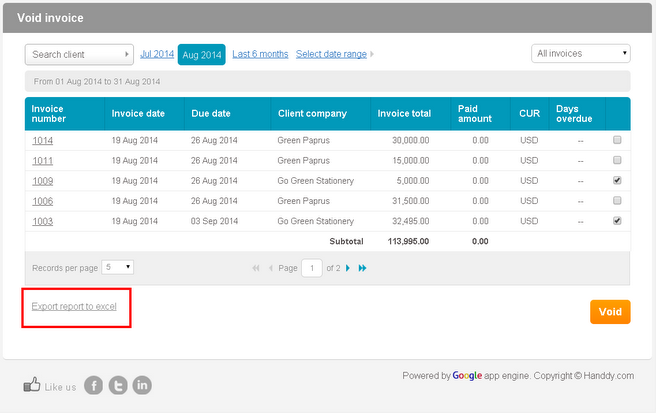This screenshot has width=656, height=413.
Task: Untick the checkbox for invoice 1003
Action: [617, 221]
